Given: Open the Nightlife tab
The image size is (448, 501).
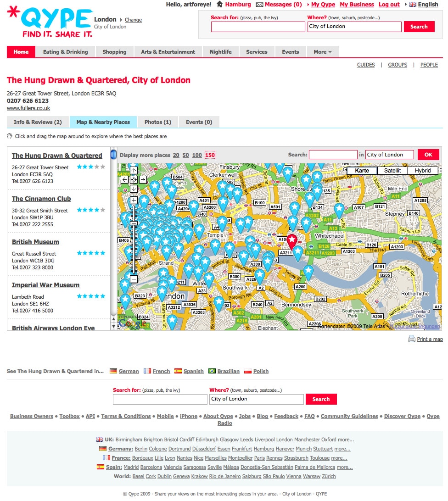Looking at the screenshot, I should pos(221,52).
